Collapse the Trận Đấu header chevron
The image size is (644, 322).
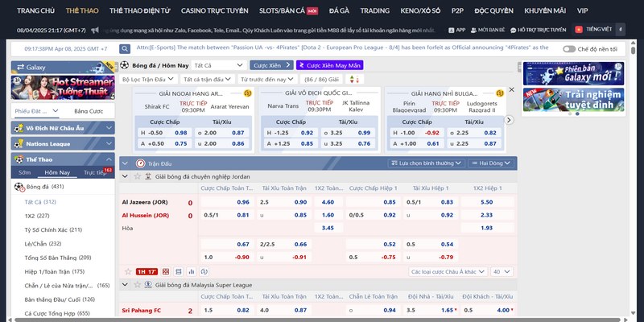point(126,163)
